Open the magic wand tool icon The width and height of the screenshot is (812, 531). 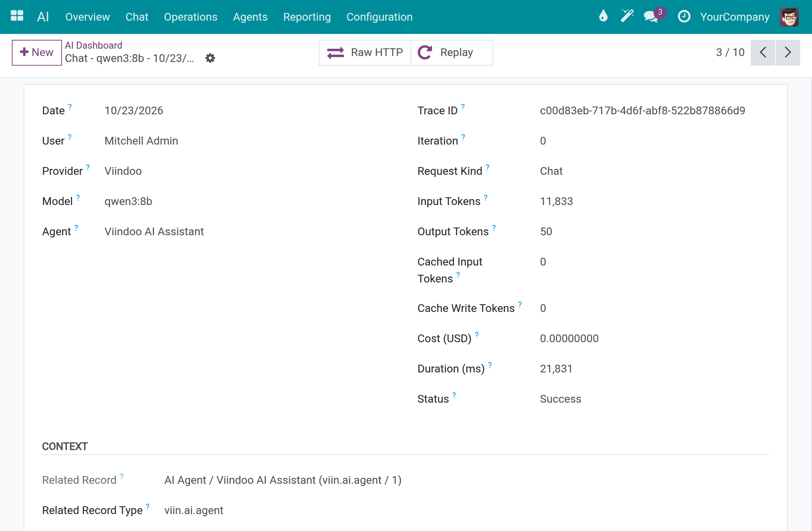coord(627,16)
